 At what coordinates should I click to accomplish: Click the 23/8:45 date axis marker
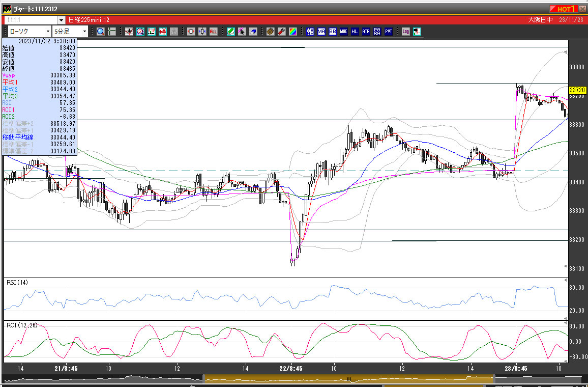(x=516, y=369)
